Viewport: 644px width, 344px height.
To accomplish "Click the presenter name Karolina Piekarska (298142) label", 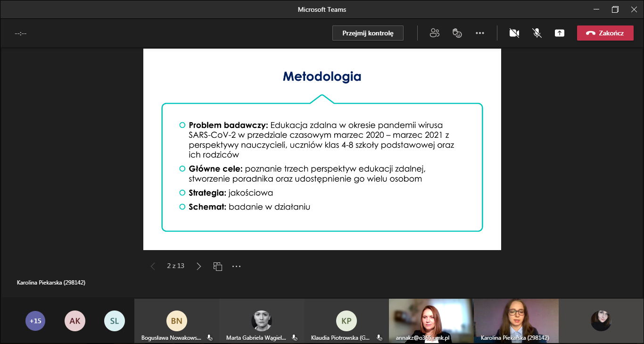I will (51, 283).
